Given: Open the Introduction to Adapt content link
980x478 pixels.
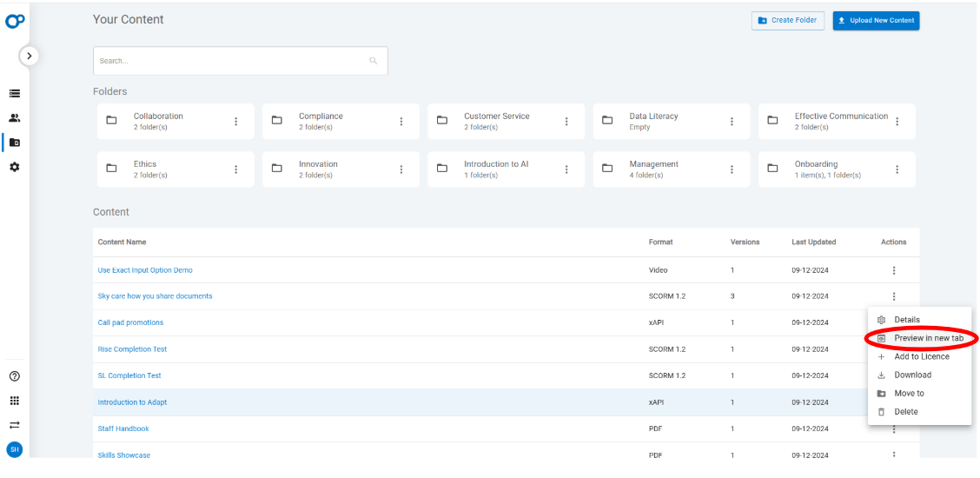Looking at the screenshot, I should click(132, 402).
